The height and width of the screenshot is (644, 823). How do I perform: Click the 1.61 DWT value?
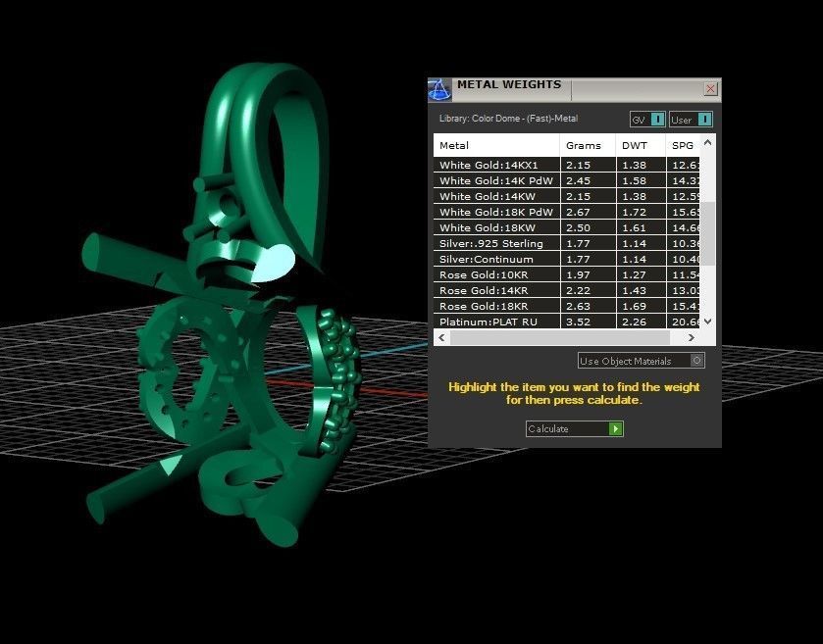click(634, 227)
